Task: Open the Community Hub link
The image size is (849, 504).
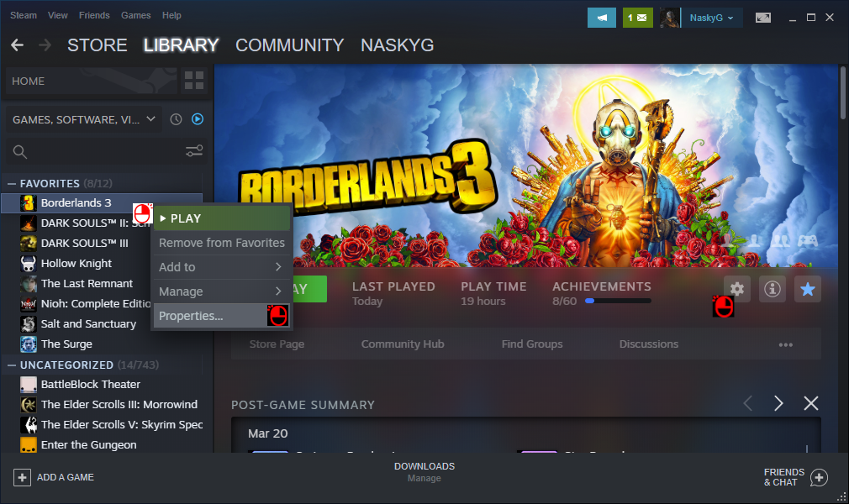Action: [x=403, y=344]
